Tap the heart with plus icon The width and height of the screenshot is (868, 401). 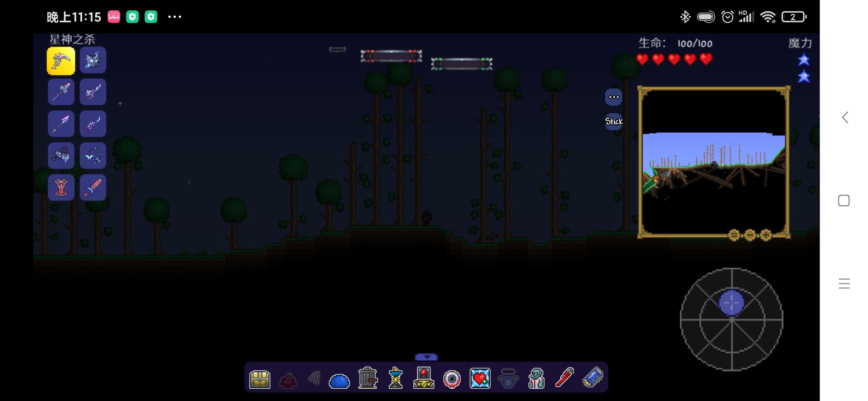(480, 378)
